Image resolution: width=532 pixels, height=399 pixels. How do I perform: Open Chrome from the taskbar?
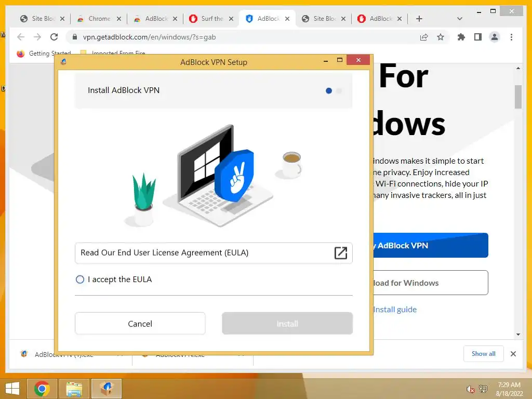42,389
